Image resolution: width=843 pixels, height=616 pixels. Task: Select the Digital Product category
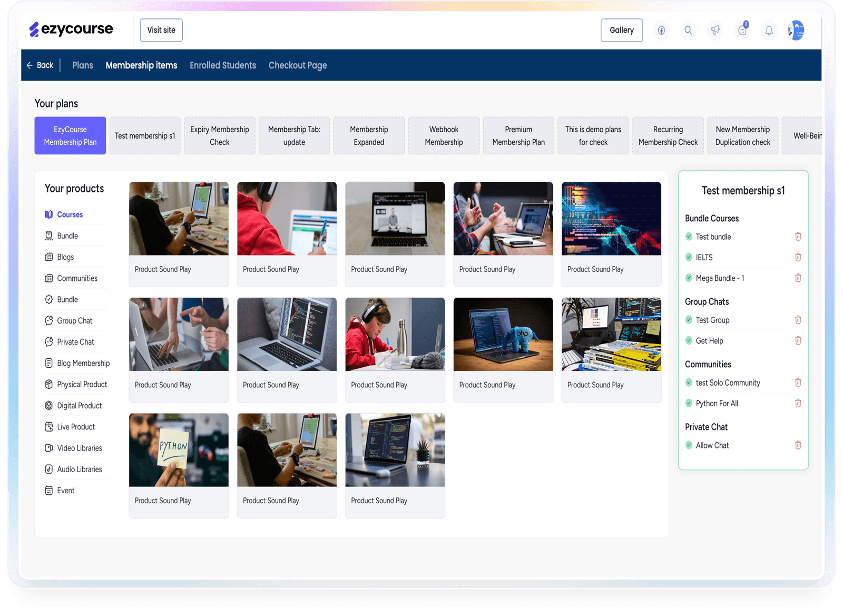point(79,405)
